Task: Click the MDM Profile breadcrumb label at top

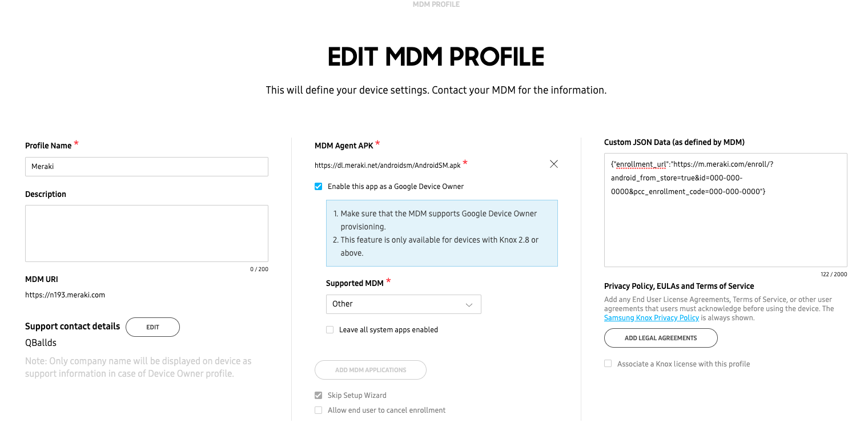Action: (436, 5)
